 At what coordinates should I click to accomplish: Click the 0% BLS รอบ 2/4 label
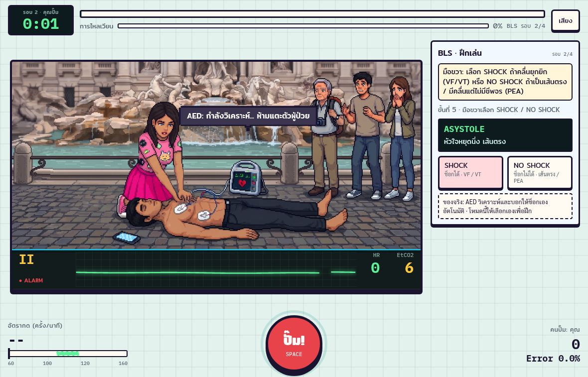click(519, 26)
